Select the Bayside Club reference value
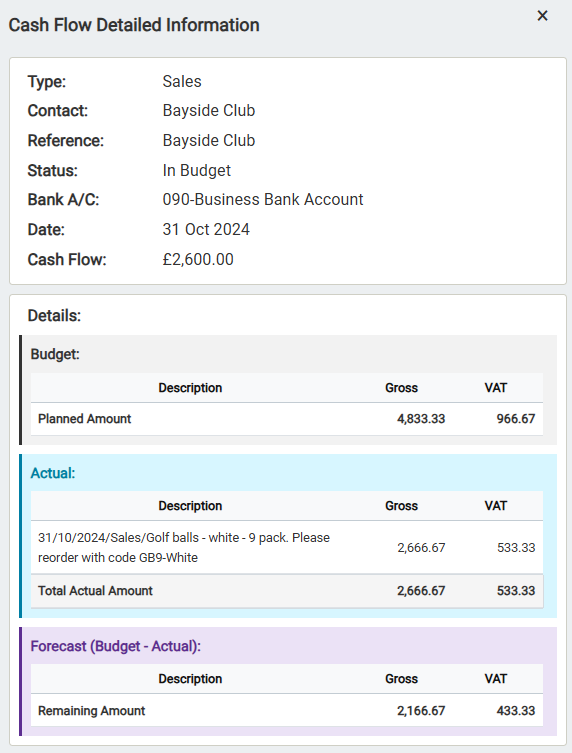The height and width of the screenshot is (753, 572). [x=208, y=140]
